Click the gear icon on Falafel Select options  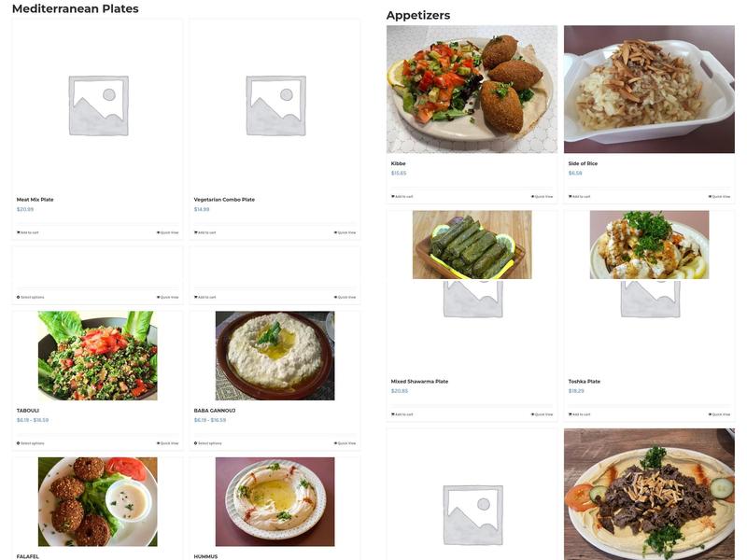(19, 558)
